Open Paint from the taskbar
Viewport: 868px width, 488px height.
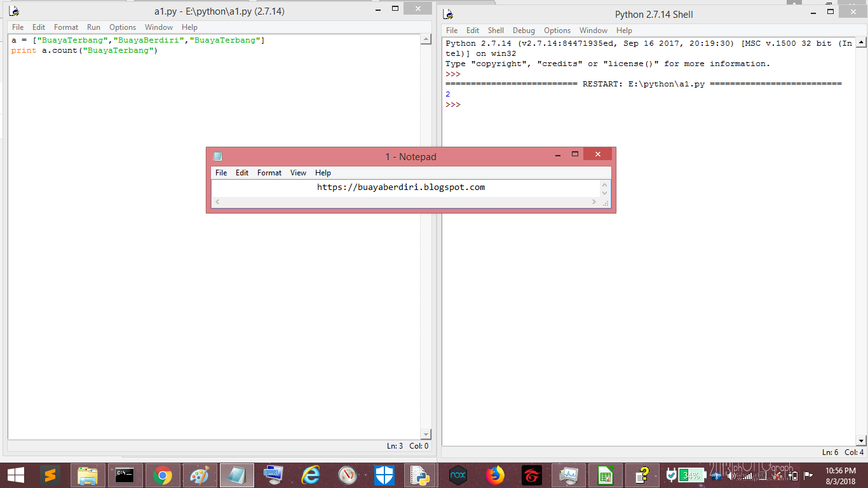click(x=200, y=475)
